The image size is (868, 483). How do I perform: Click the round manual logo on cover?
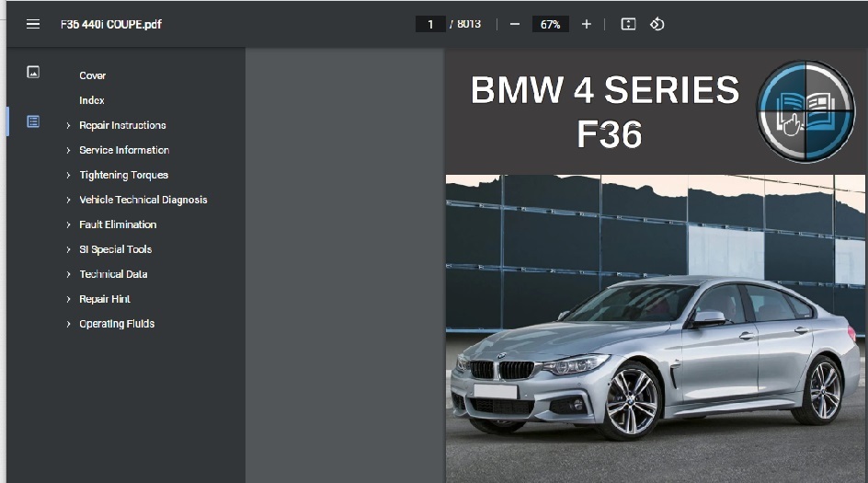click(805, 111)
